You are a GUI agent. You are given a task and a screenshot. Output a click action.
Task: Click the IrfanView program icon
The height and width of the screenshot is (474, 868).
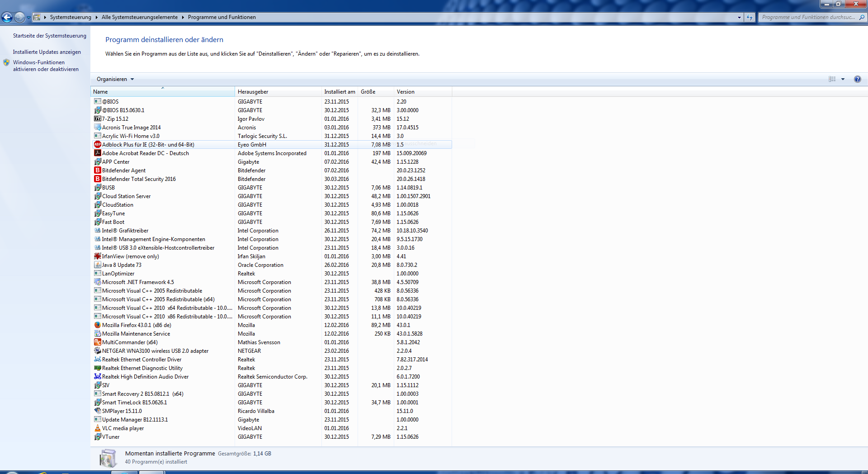(97, 256)
